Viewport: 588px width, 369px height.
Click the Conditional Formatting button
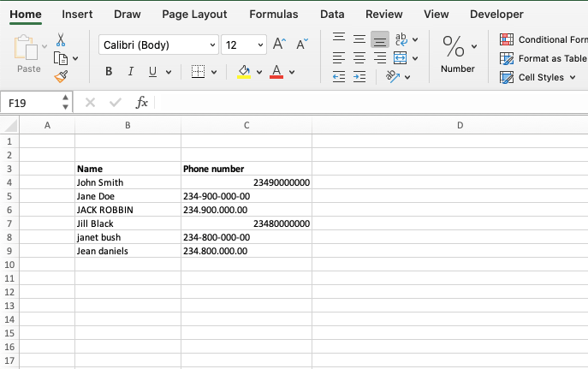(x=543, y=39)
